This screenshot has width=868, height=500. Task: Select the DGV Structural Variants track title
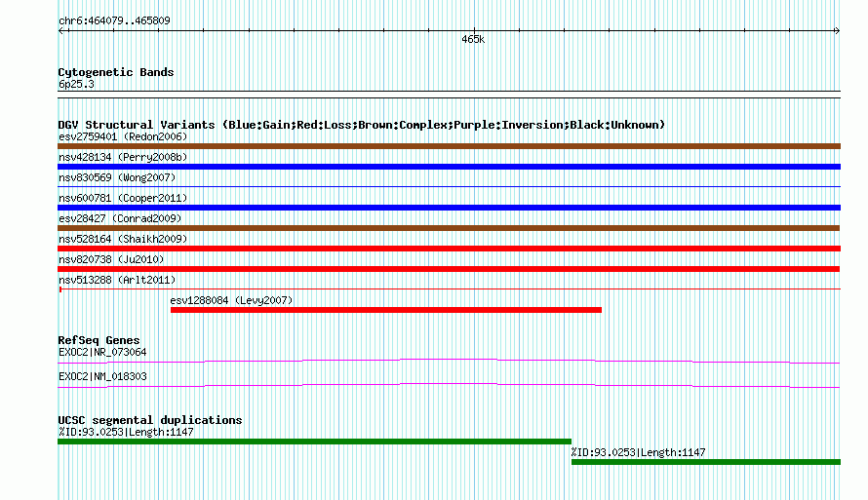point(362,125)
